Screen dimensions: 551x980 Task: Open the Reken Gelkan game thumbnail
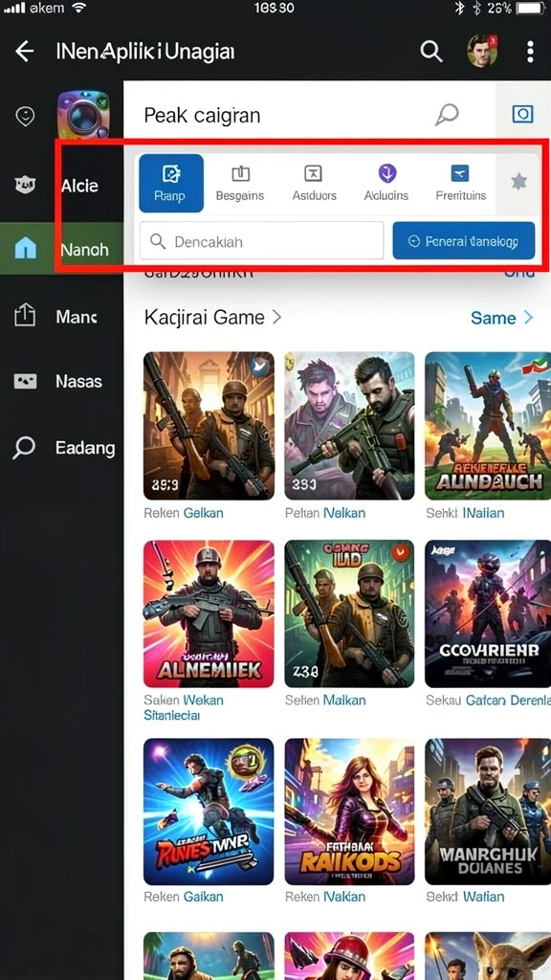209,426
